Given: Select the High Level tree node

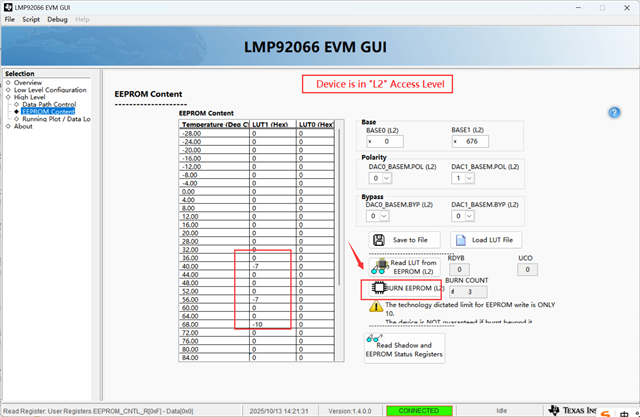Looking at the screenshot, I should (x=29, y=97).
